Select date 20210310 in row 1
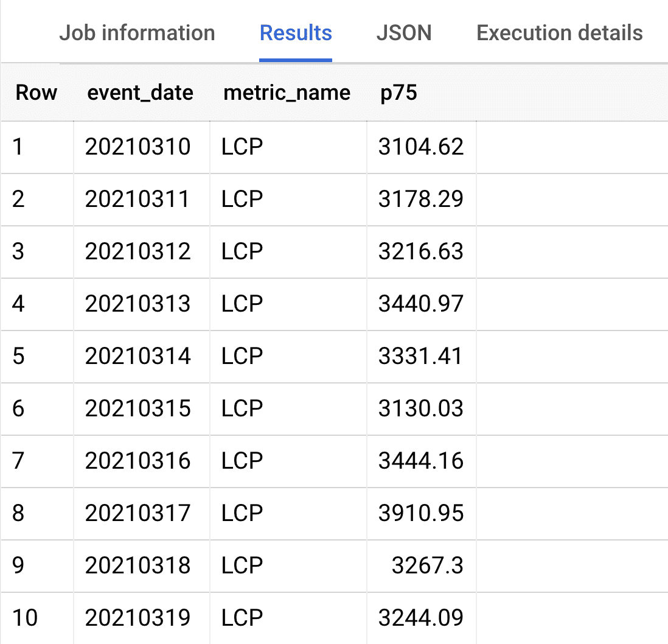This screenshot has height=644, width=668. click(x=137, y=147)
